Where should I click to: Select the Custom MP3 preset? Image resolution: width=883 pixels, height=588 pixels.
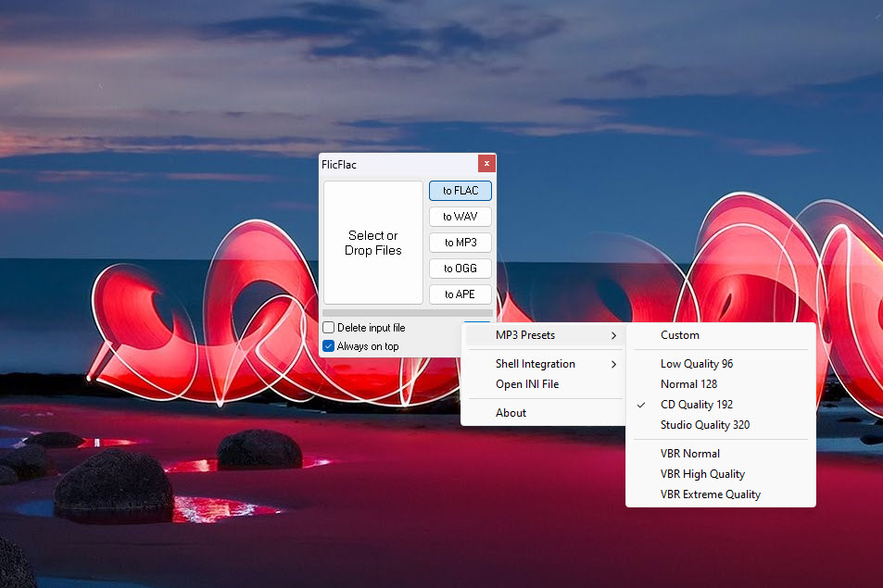click(720, 335)
